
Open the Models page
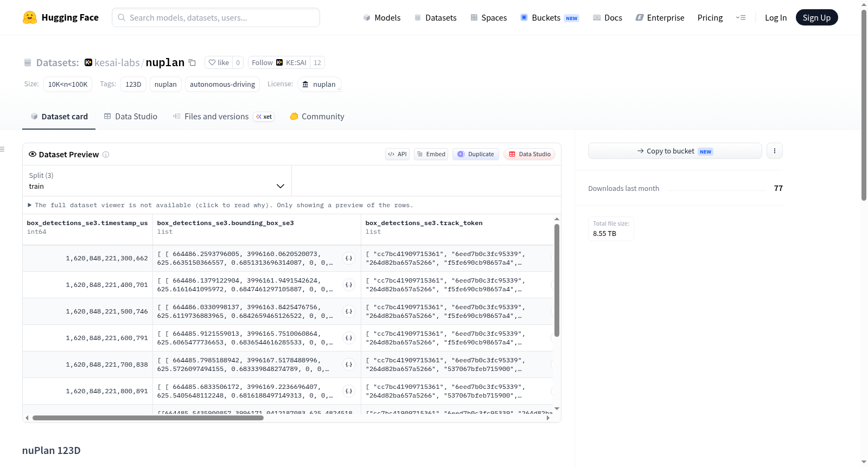point(382,17)
